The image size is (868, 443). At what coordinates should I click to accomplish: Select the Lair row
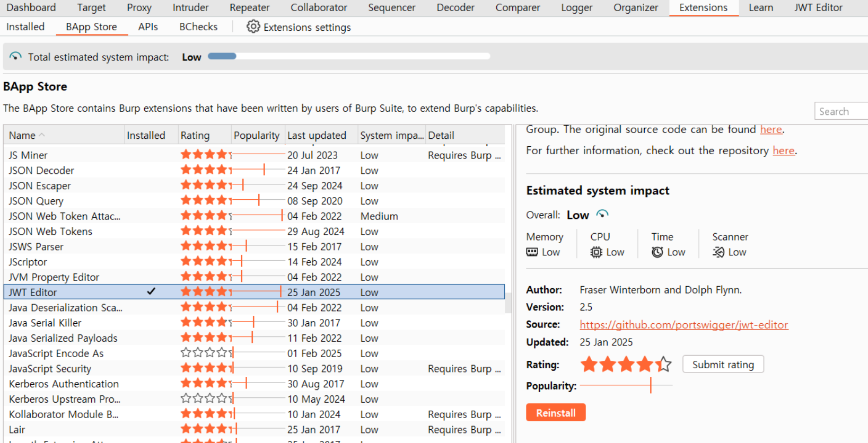pos(254,429)
